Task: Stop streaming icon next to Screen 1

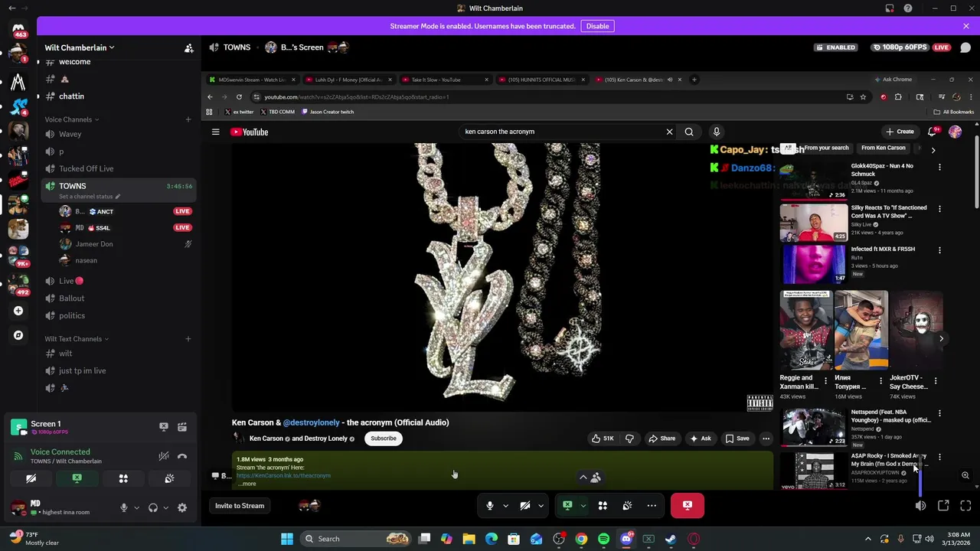Action: 163,427
